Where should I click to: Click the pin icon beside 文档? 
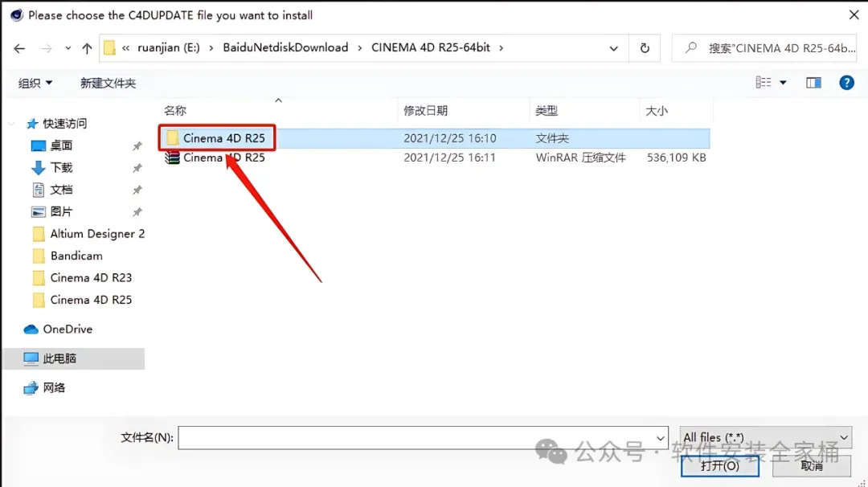137,190
